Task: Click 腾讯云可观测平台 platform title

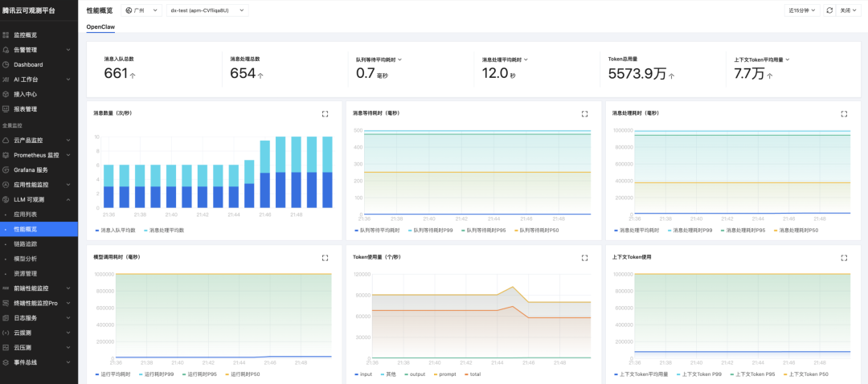Action: coord(29,10)
